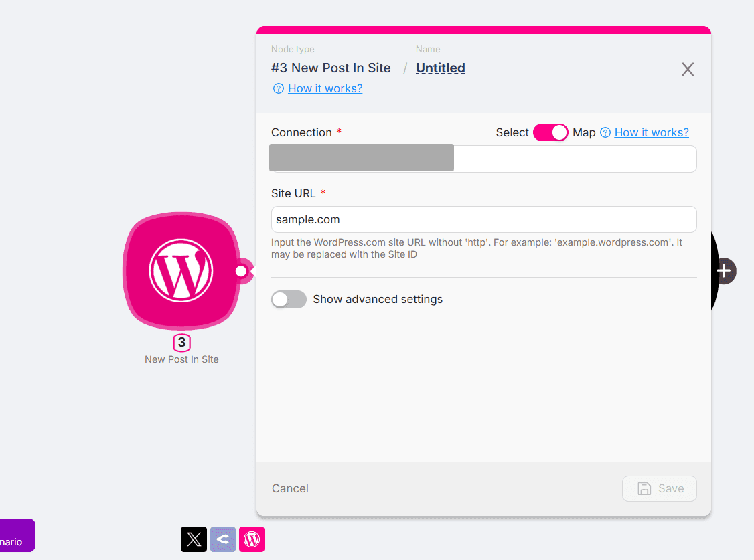Open How it works link in header
The height and width of the screenshot is (560, 754).
pyautogui.click(x=325, y=88)
